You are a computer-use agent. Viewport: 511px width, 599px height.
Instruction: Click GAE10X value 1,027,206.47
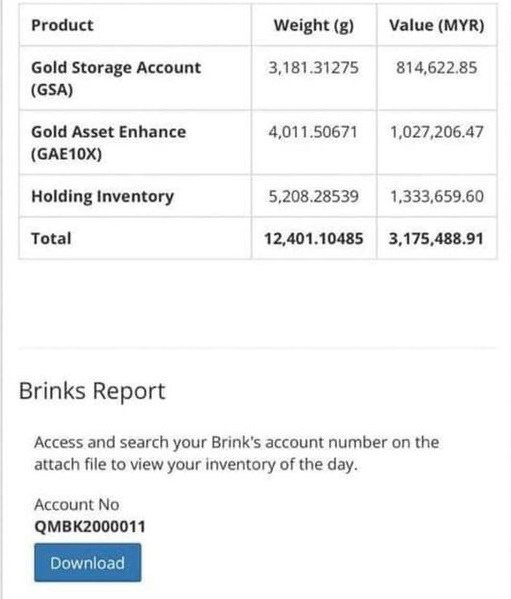click(437, 132)
